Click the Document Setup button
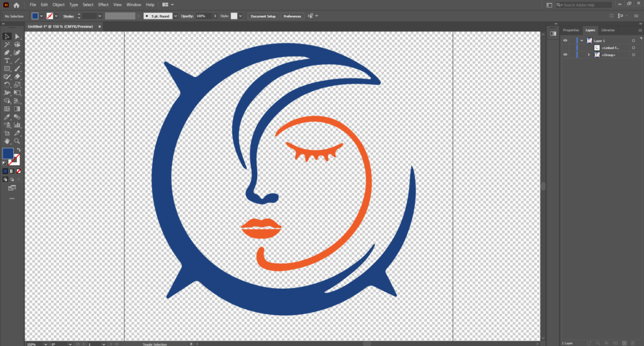 point(263,16)
